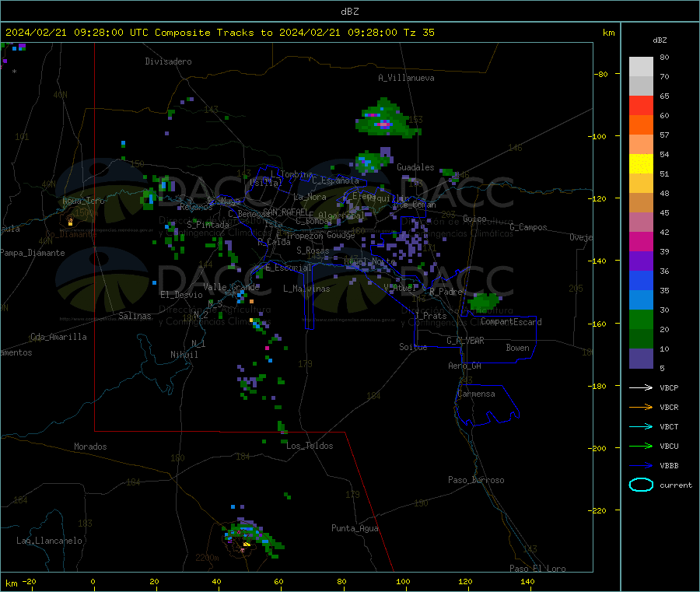The width and height of the screenshot is (700, 592).
Task: Click the orange VBCR arrow legend icon
Action: pos(641,407)
